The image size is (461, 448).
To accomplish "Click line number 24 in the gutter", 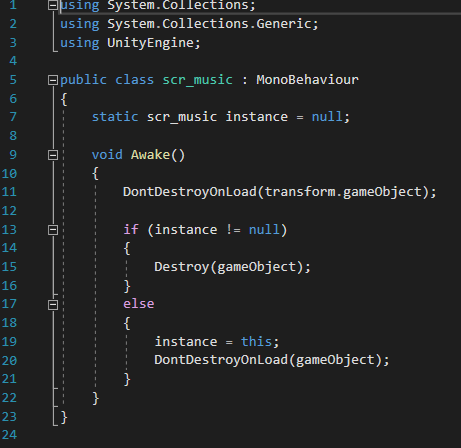I will tap(9, 435).
